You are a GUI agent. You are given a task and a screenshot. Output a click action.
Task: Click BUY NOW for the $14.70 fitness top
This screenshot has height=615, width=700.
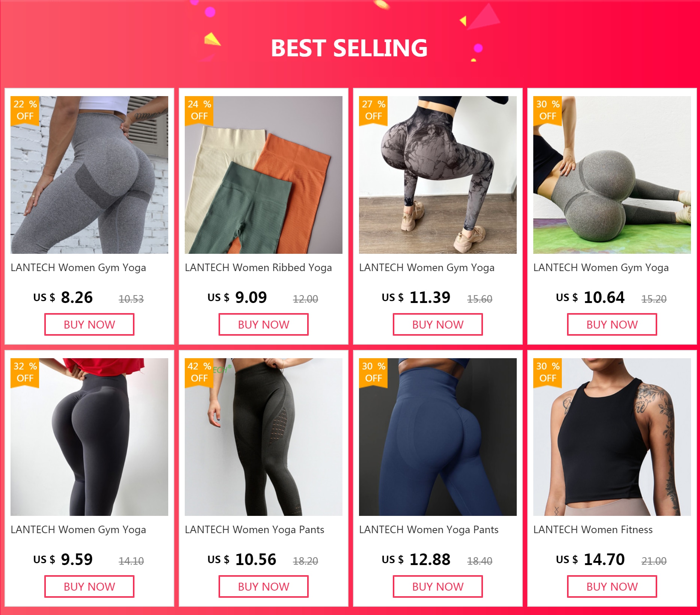pyautogui.click(x=612, y=586)
